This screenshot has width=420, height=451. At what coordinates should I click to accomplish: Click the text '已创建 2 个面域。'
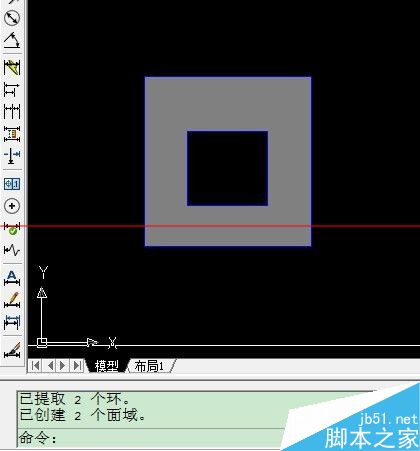click(82, 415)
